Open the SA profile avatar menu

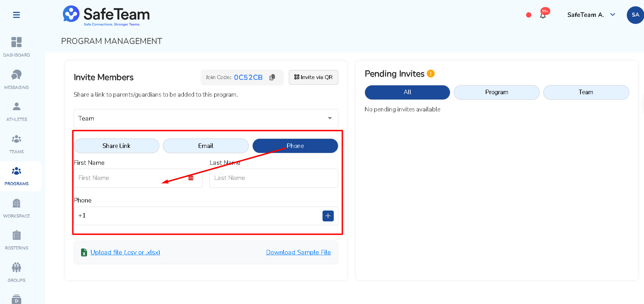[x=635, y=15]
